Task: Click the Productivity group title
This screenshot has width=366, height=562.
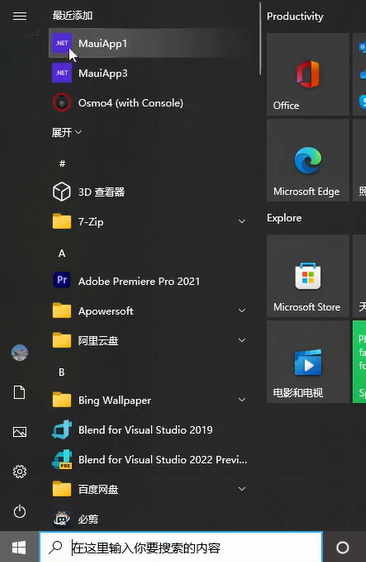Action: (295, 16)
